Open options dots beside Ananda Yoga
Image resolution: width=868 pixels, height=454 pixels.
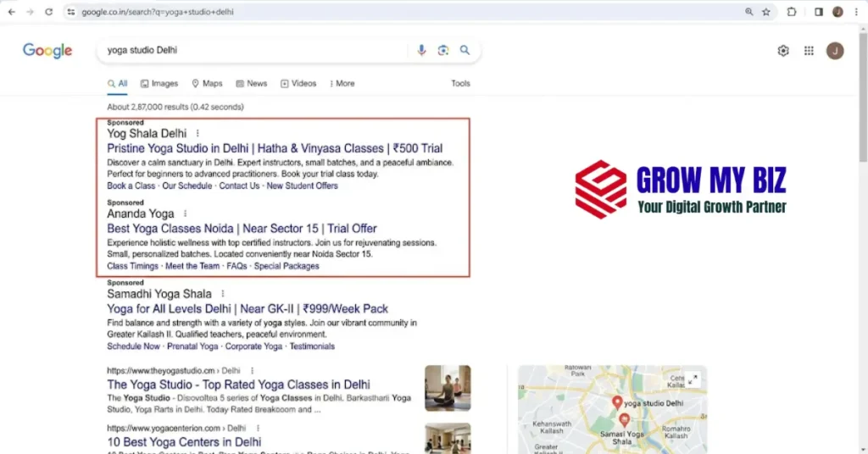click(x=185, y=213)
